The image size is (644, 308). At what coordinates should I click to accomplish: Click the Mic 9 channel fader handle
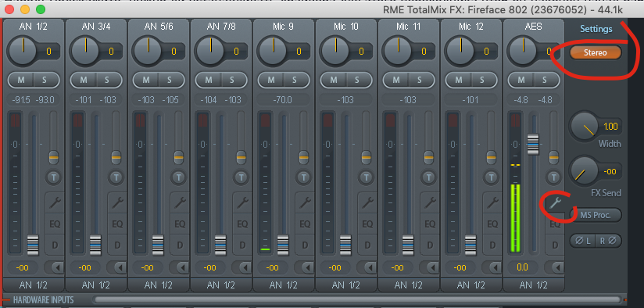coord(283,245)
